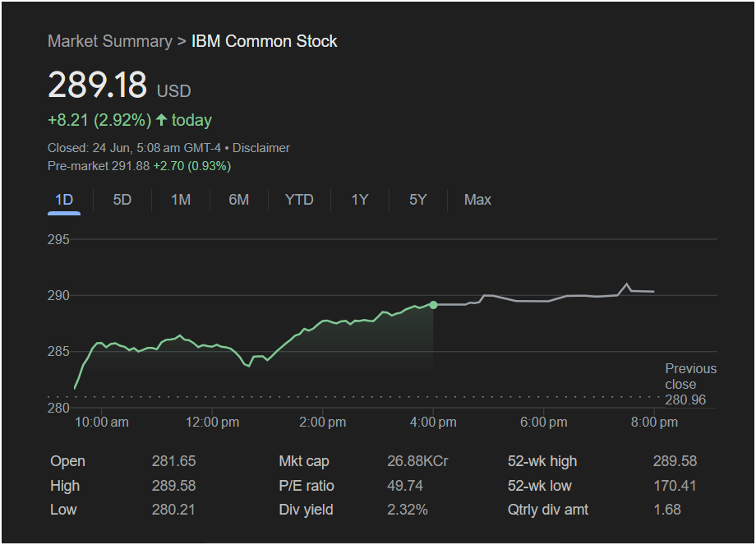
Task: Click the daily High value in the Open/High/Low column
Action: [173, 486]
